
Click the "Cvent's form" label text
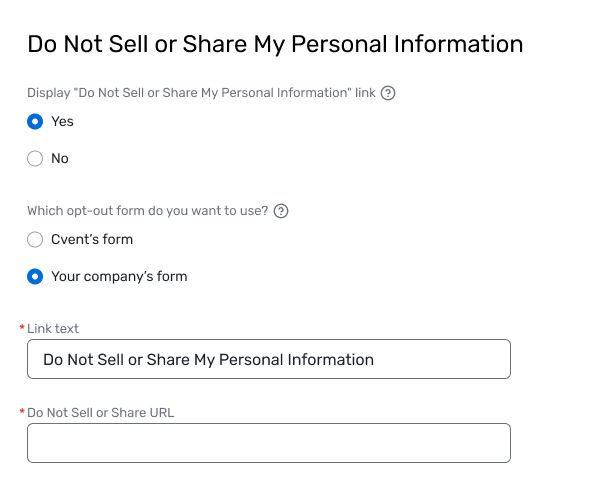[92, 239]
